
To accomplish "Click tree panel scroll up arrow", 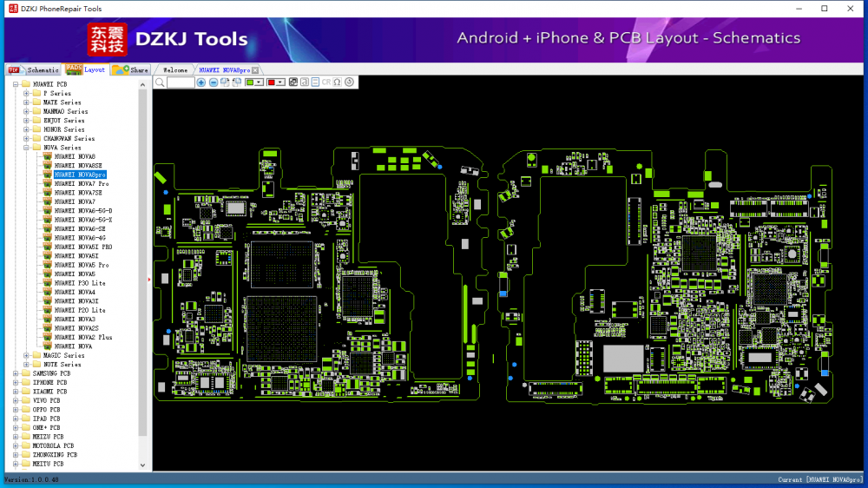I will pyautogui.click(x=143, y=85).
